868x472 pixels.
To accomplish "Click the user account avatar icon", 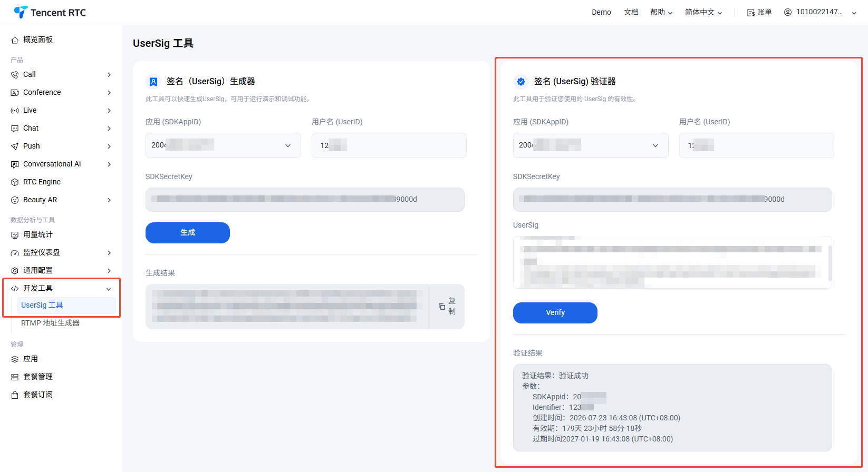I will 788,12.
